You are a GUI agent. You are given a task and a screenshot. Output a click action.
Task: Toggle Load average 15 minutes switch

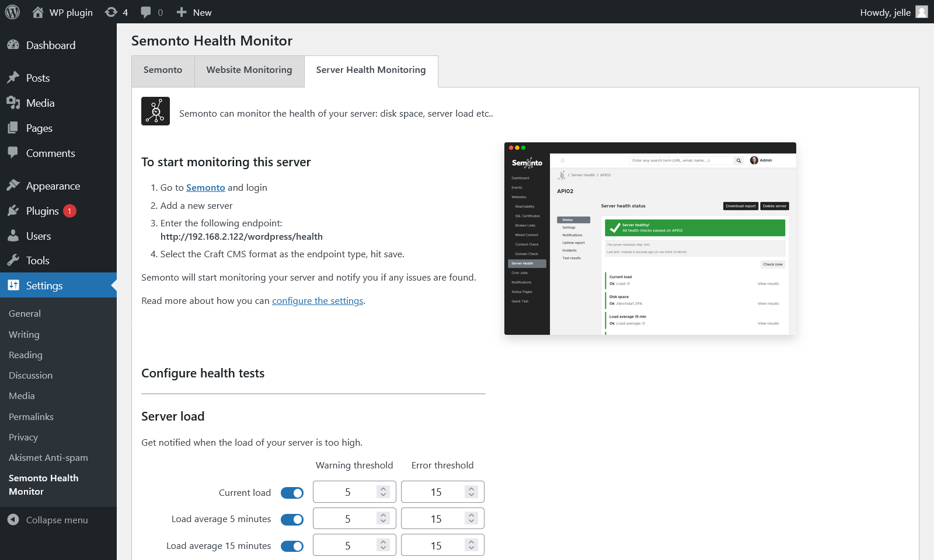pos(292,546)
